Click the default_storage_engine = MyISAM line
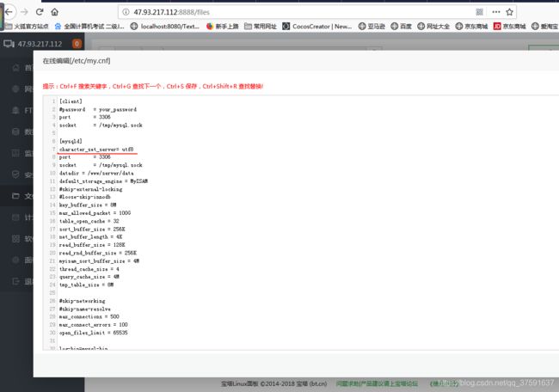This screenshot has height=392, width=559. (103, 181)
